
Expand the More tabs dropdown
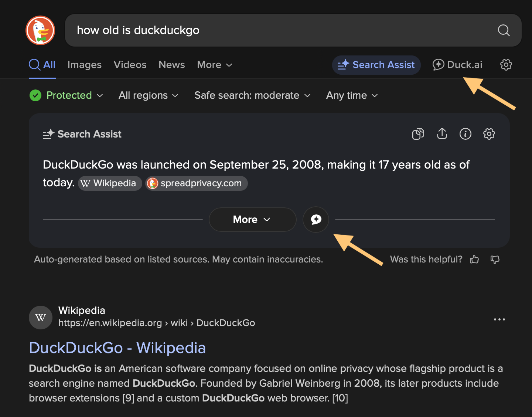tap(215, 65)
